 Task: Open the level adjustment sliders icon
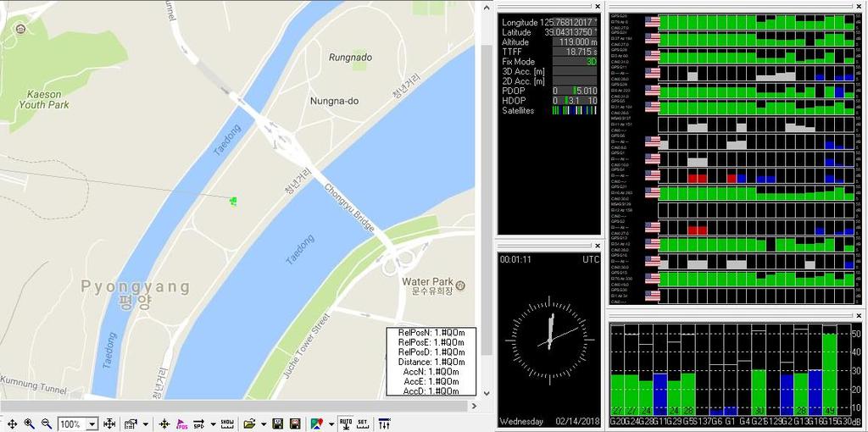384,424
